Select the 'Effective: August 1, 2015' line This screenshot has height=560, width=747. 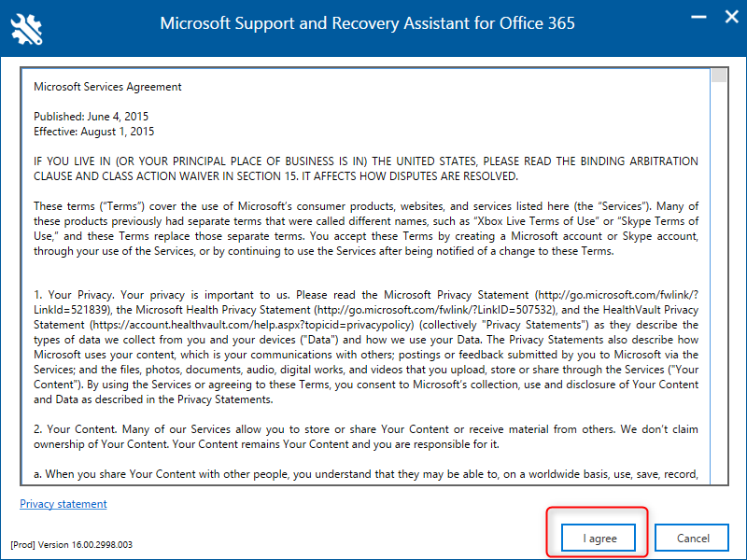[94, 132]
